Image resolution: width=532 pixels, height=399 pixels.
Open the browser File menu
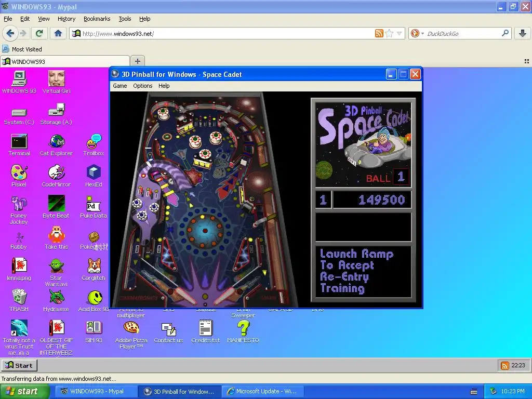[8, 19]
